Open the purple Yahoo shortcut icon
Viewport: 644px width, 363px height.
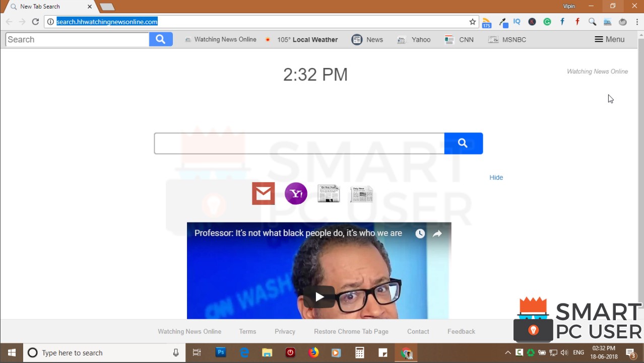pyautogui.click(x=296, y=194)
